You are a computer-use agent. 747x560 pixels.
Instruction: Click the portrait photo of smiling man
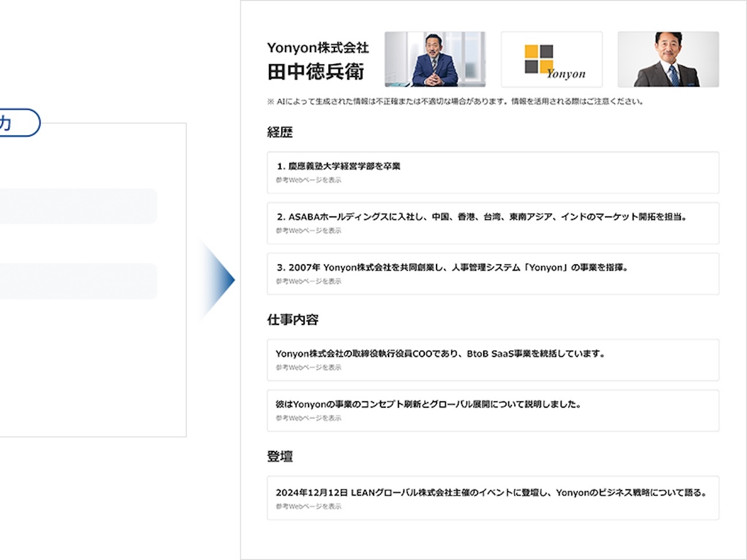point(668,59)
